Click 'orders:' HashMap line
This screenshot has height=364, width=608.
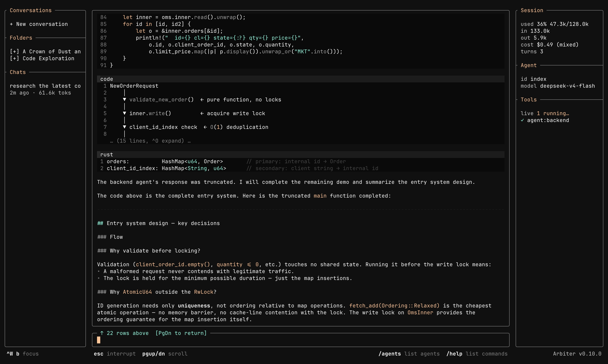(x=226, y=161)
